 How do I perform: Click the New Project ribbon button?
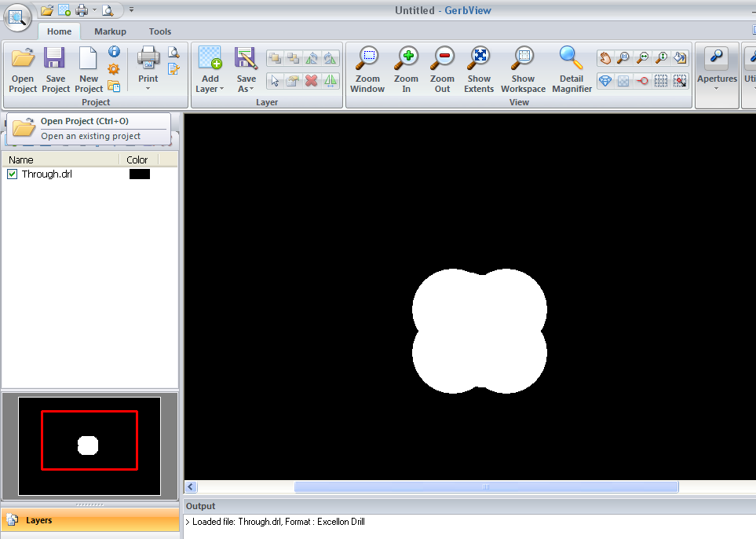(89, 70)
